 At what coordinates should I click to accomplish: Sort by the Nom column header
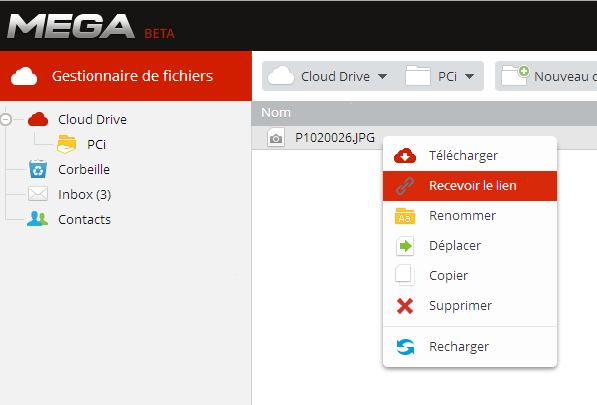[x=276, y=113]
